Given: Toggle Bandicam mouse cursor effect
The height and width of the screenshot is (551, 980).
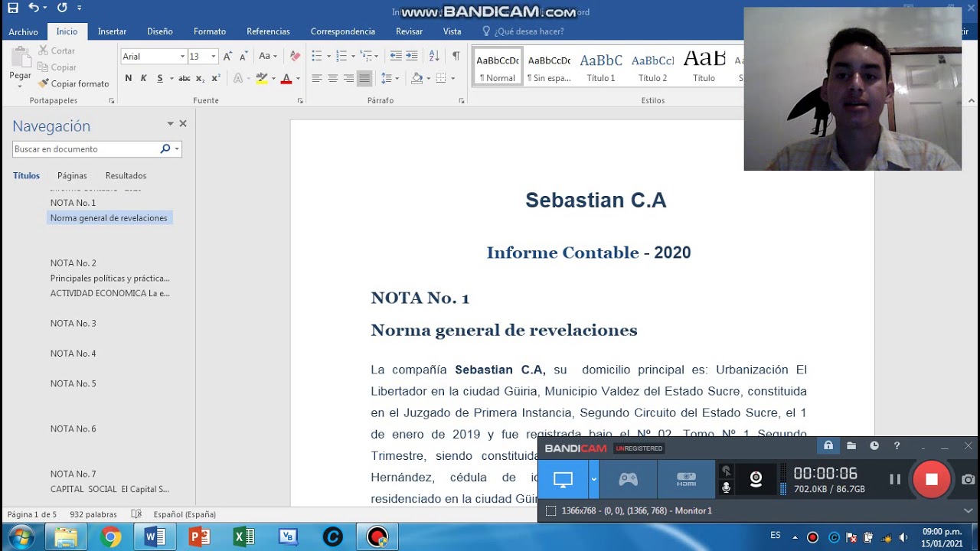Looking at the screenshot, I should point(727,471).
